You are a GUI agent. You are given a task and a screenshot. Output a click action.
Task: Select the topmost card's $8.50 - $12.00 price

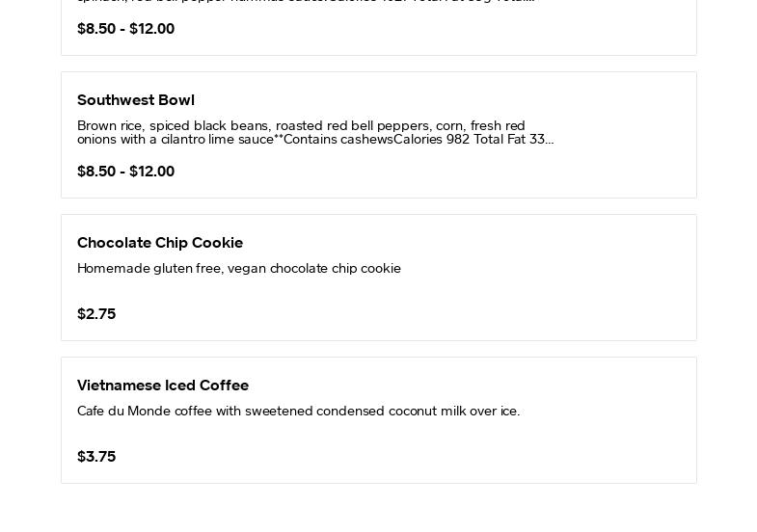point(125,29)
